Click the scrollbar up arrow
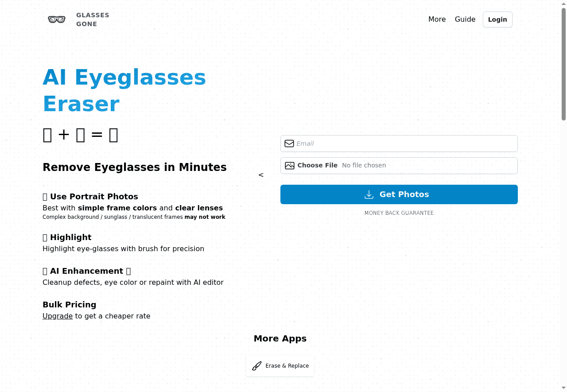This screenshot has width=567, height=392. pyautogui.click(x=563, y=3)
